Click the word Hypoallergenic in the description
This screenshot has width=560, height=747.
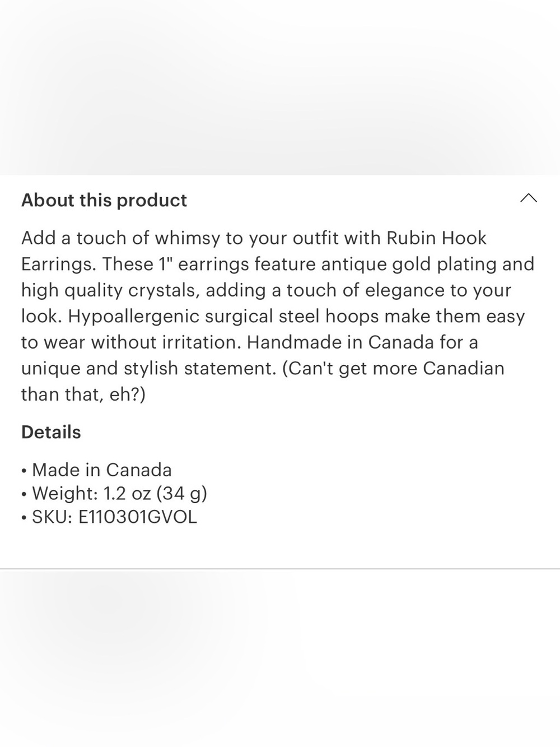point(134,317)
